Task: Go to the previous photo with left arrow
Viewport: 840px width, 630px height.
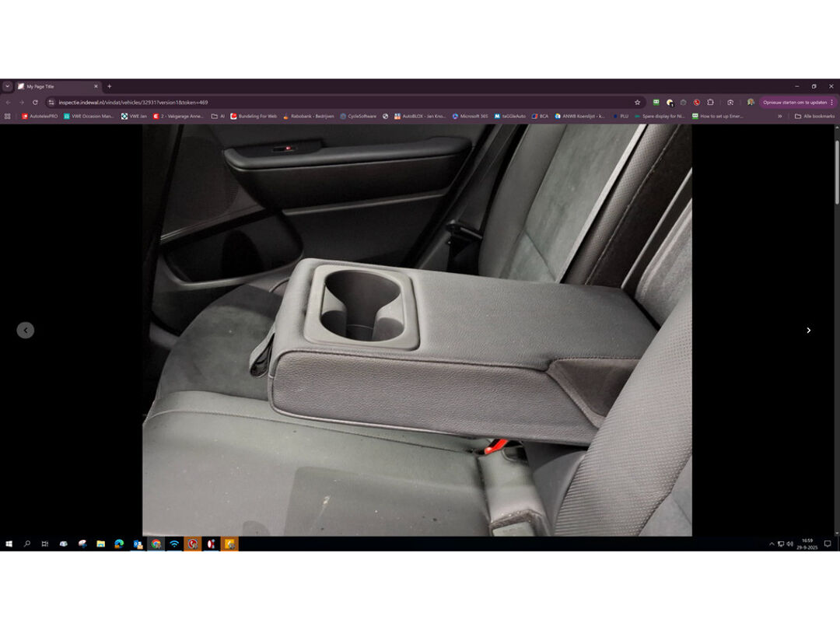Action: (x=25, y=330)
